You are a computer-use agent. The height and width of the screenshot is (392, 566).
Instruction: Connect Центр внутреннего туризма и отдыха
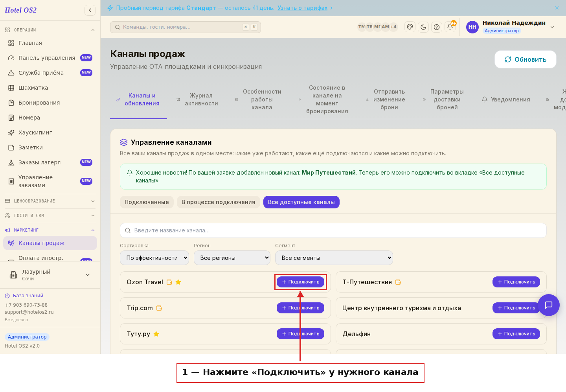(x=516, y=308)
